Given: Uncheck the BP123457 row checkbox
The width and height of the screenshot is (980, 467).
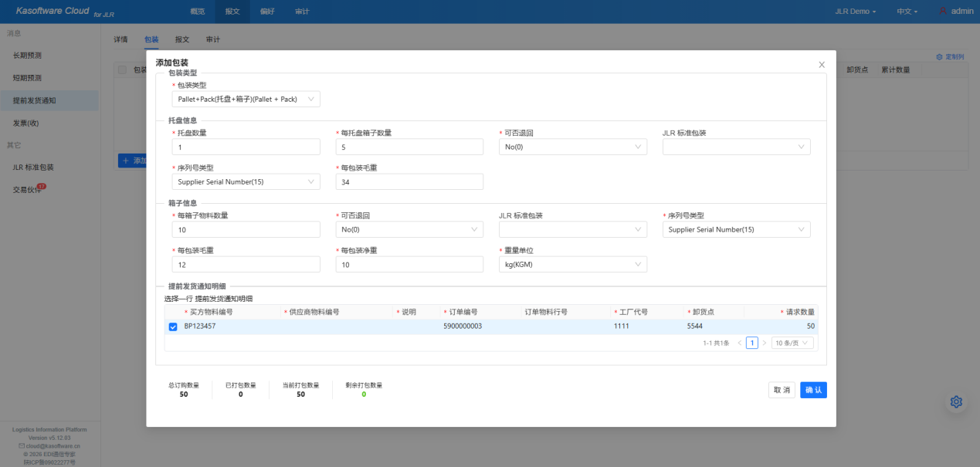Looking at the screenshot, I should tap(173, 327).
